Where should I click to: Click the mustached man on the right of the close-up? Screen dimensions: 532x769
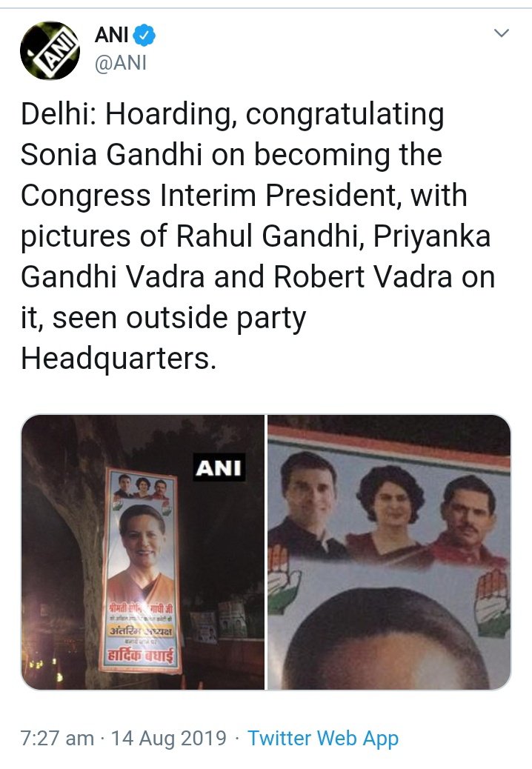click(468, 520)
